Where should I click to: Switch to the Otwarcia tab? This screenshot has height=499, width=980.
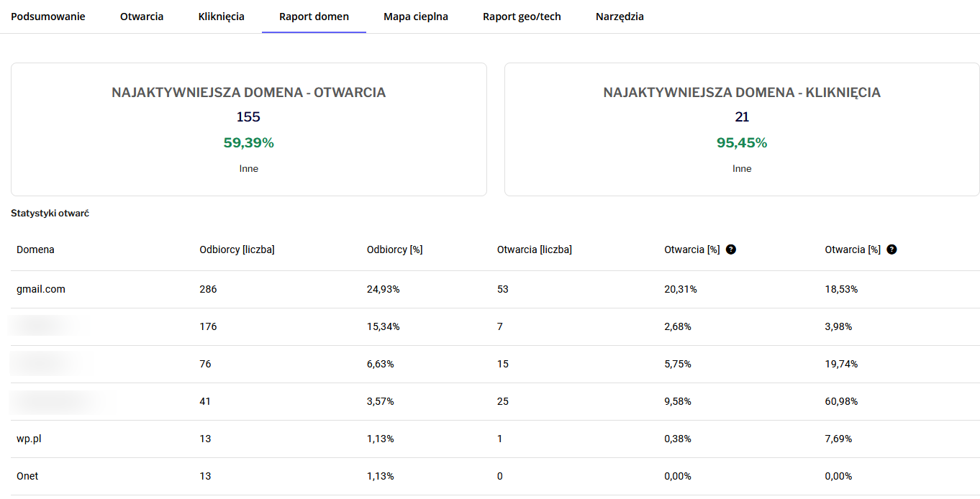click(142, 17)
